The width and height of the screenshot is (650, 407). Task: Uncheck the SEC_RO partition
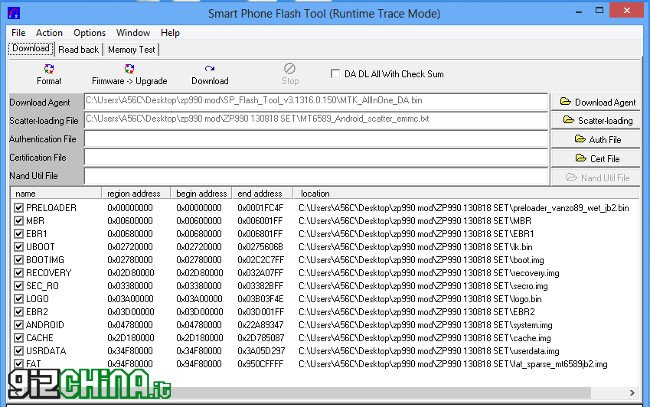(19, 286)
